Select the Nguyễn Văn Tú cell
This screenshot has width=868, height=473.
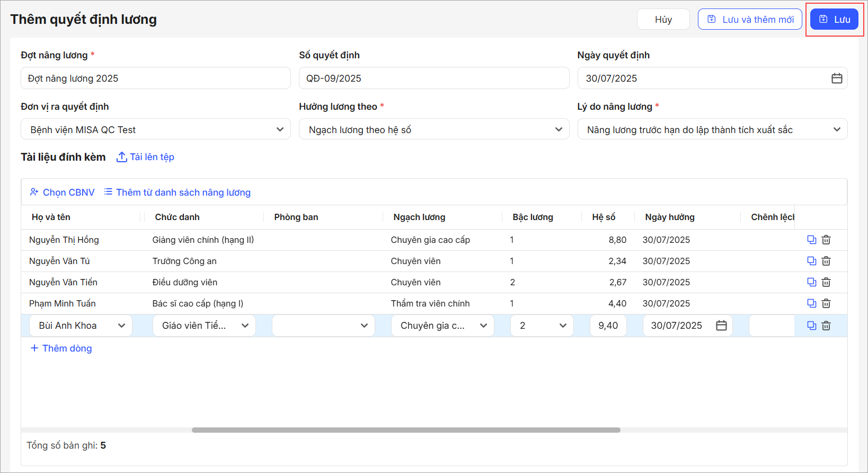(x=59, y=261)
